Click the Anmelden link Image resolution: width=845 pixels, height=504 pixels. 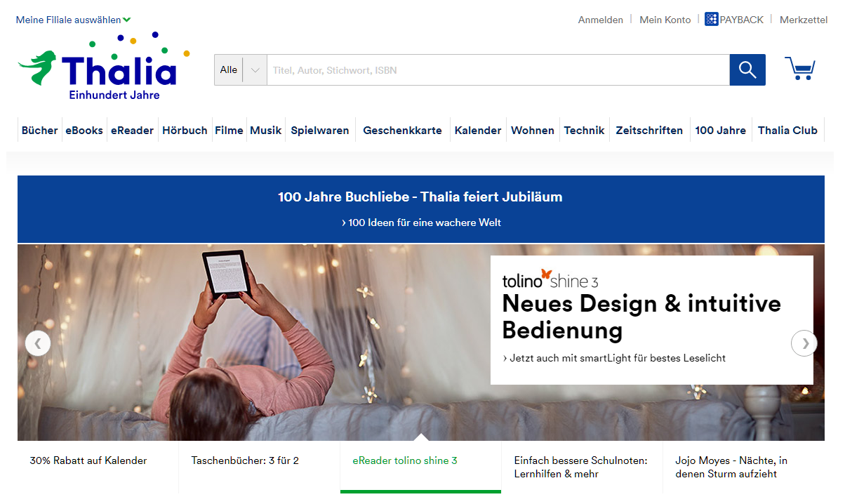tap(600, 20)
